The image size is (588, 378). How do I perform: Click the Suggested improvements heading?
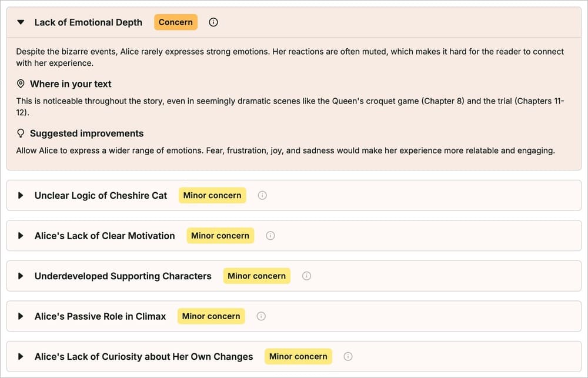(86, 133)
